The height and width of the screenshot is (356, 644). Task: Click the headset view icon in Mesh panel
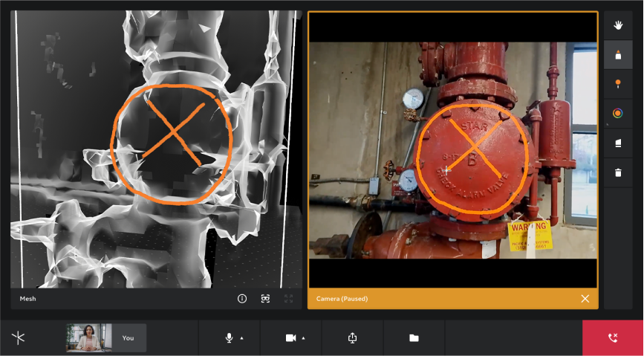(265, 299)
